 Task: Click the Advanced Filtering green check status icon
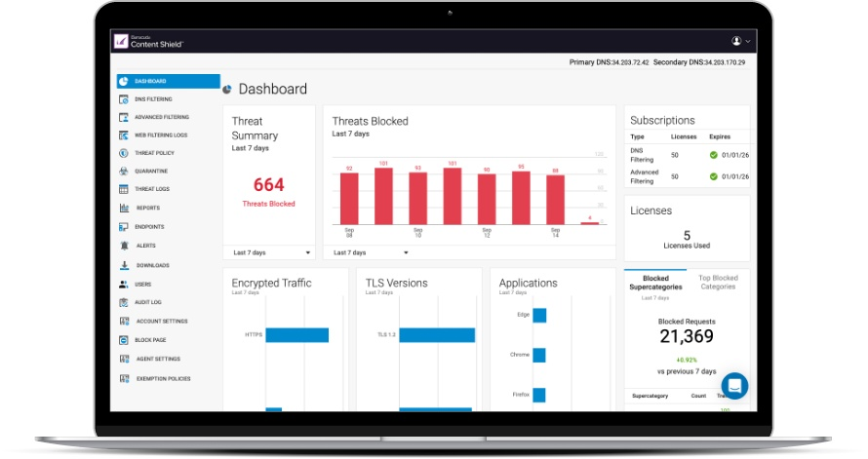(714, 177)
